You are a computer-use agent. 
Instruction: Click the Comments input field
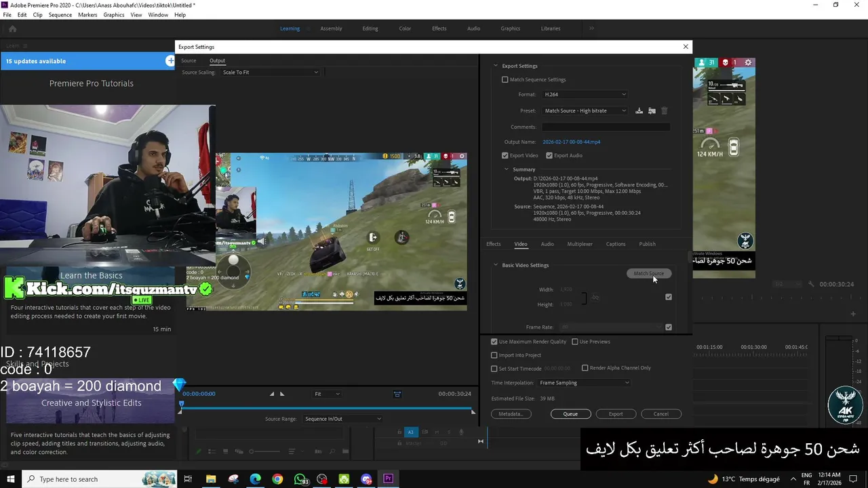click(606, 127)
